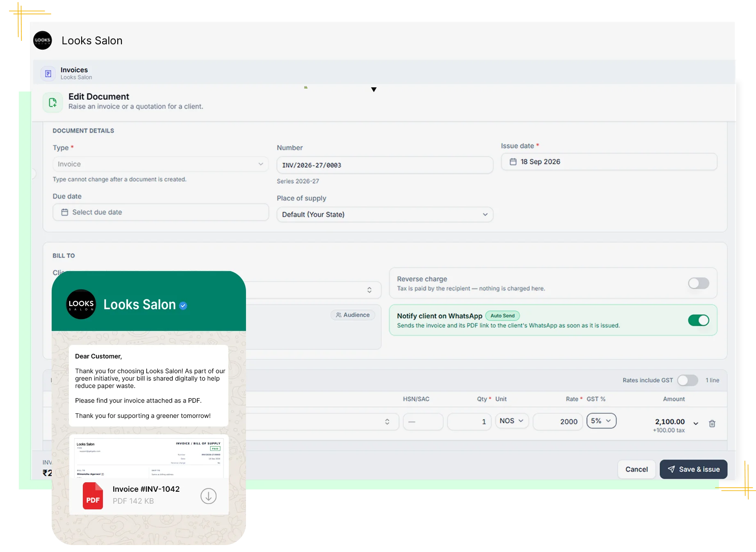Delete the line item with trash icon
Image resolution: width=756 pixels, height=552 pixels.
pyautogui.click(x=712, y=424)
